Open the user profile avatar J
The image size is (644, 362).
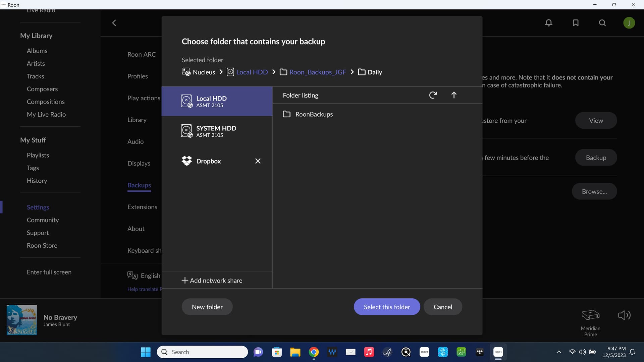click(629, 23)
